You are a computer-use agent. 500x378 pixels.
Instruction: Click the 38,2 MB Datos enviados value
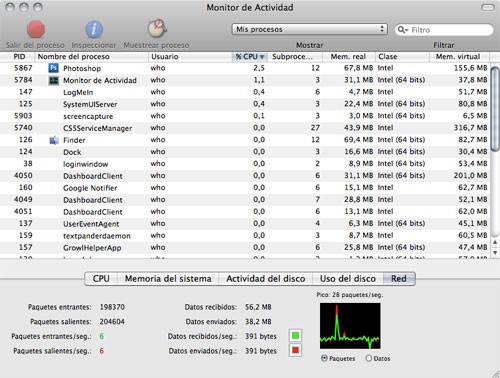[258, 322]
